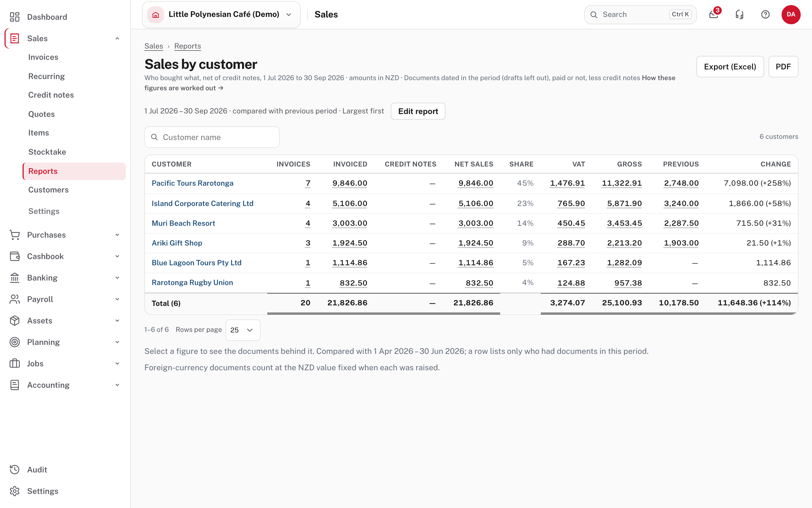The height and width of the screenshot is (508, 812).
Task: Open the DA user avatar menu
Action: coord(791,14)
